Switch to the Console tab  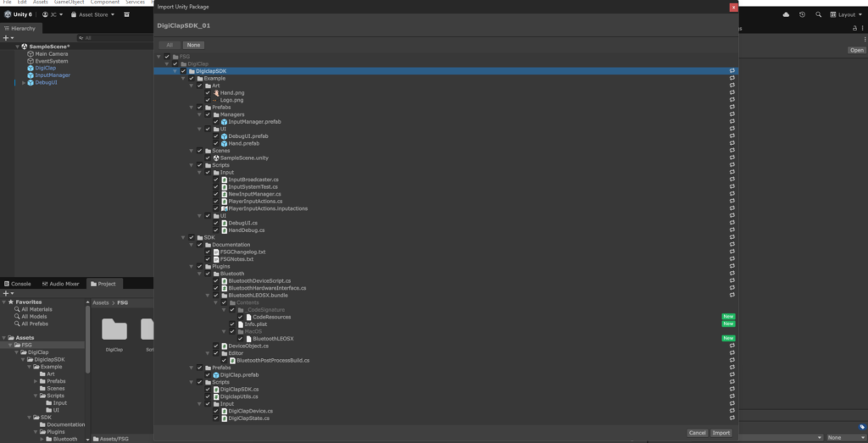coord(18,284)
